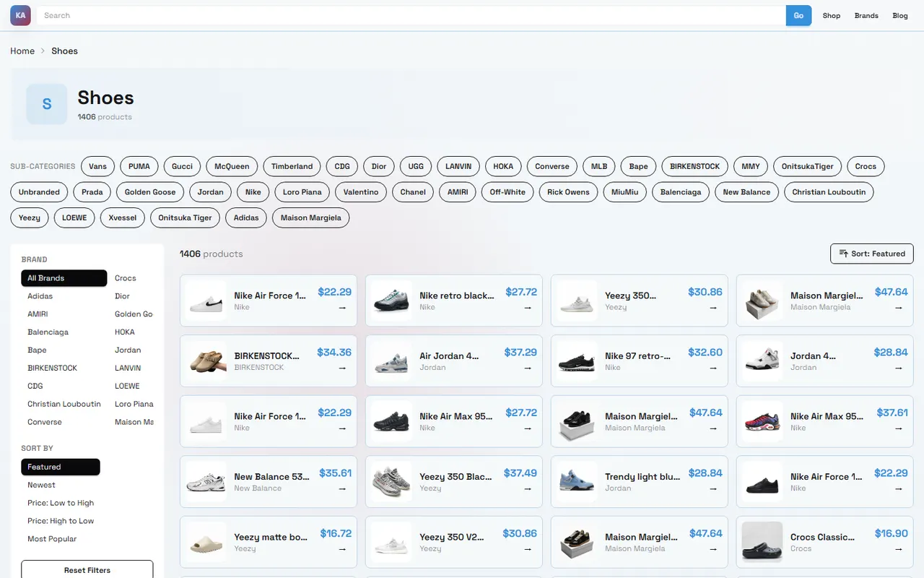Image resolution: width=924 pixels, height=578 pixels.
Task: Click the KA logo icon
Action: point(20,15)
